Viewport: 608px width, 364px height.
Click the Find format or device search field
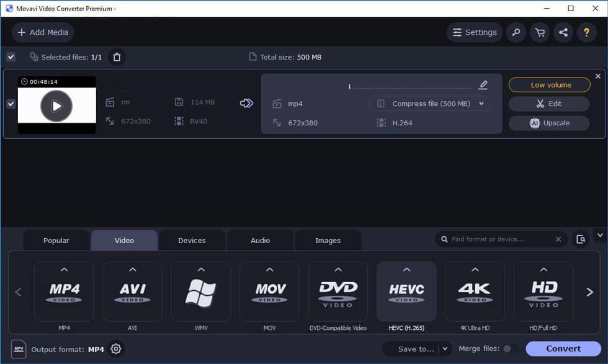[500, 239]
